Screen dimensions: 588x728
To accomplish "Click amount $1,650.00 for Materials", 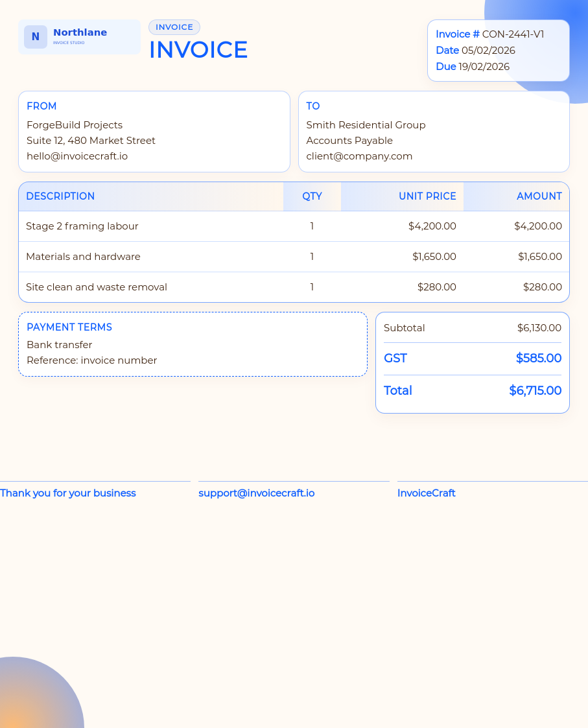I will (540, 256).
